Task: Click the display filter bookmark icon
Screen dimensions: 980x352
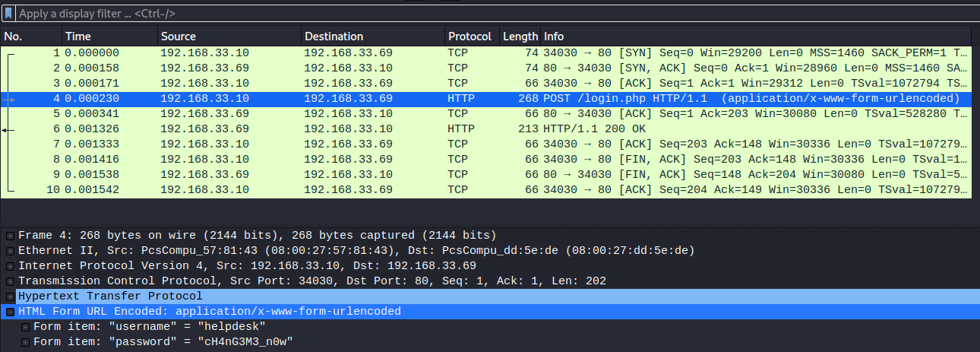Action: click(x=8, y=14)
